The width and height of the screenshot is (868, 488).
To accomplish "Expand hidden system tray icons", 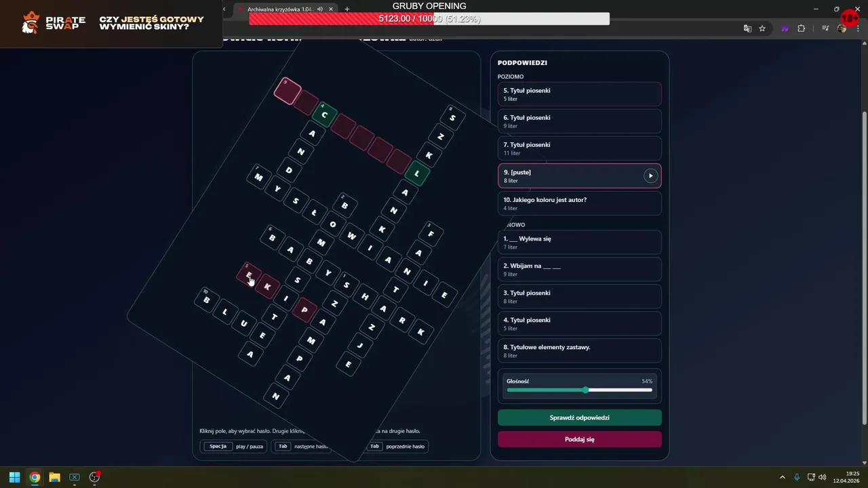I will click(783, 477).
